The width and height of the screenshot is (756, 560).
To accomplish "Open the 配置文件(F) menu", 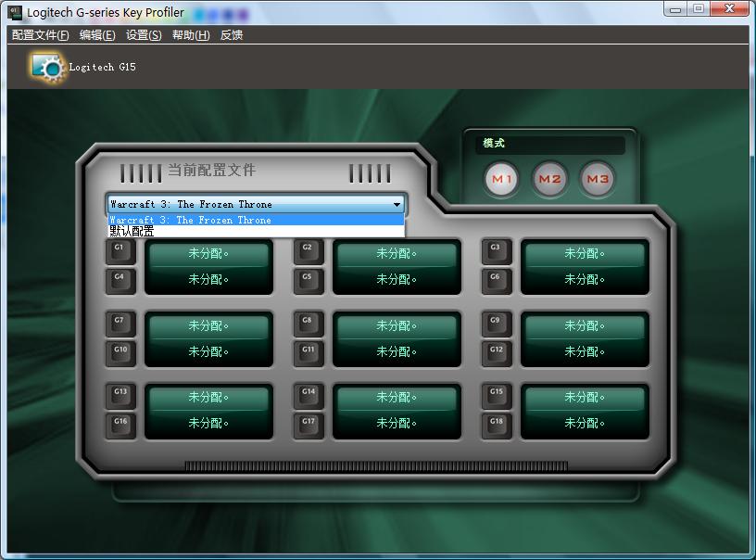I will click(41, 35).
